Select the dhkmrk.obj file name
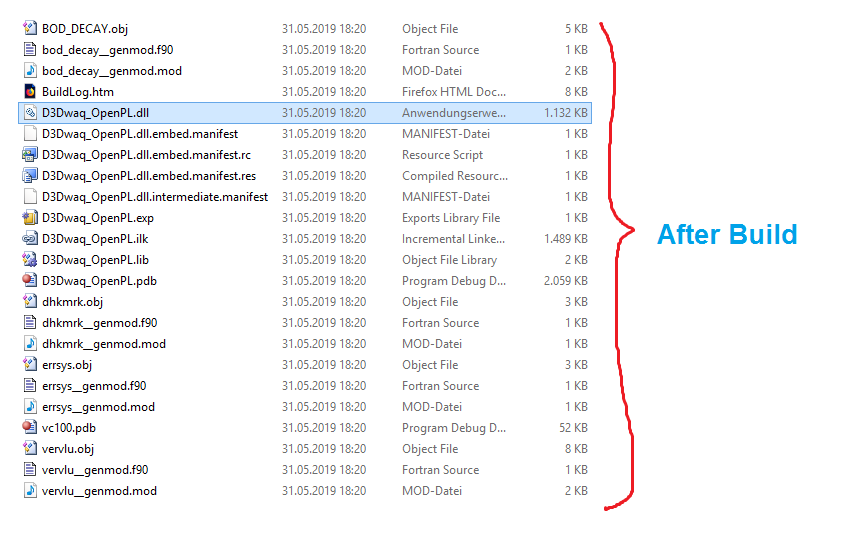The height and width of the screenshot is (541, 861). pos(72,302)
